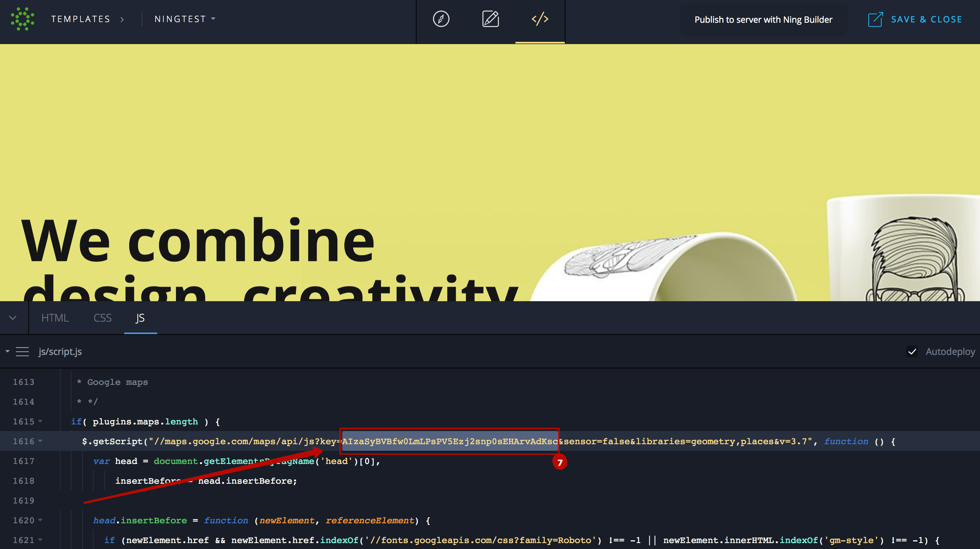Open the file list hamburger icon
Screen dimensions: 980x549
[x=22, y=352]
